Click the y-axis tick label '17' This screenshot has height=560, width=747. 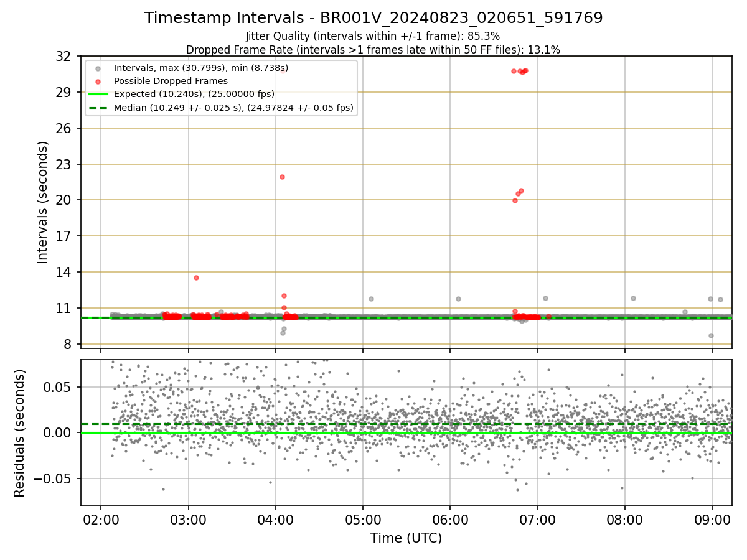(63, 236)
